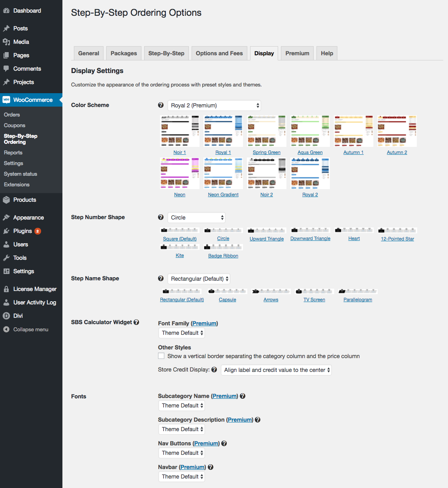
Task: Click the Noir 1 color scheme link
Action: click(180, 152)
